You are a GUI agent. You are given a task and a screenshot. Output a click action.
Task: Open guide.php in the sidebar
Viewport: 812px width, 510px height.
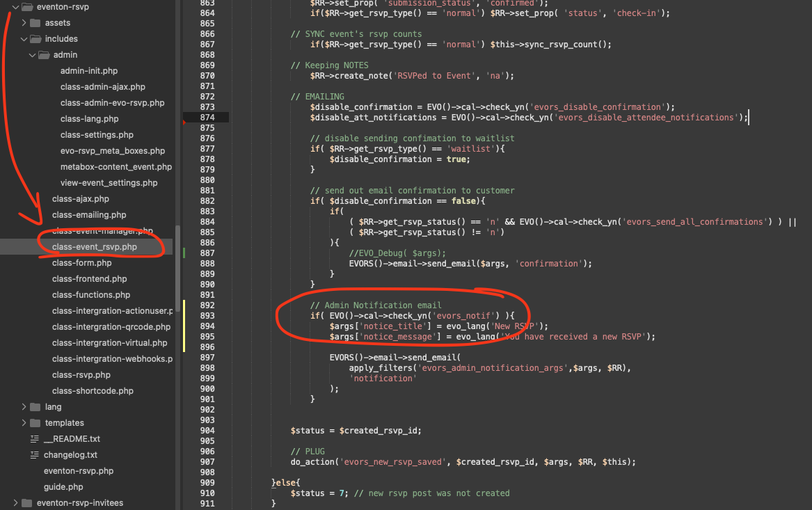tap(63, 487)
